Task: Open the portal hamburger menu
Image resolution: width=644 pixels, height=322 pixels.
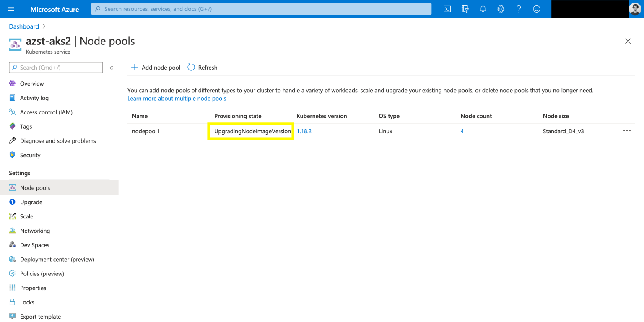Action: (11, 9)
